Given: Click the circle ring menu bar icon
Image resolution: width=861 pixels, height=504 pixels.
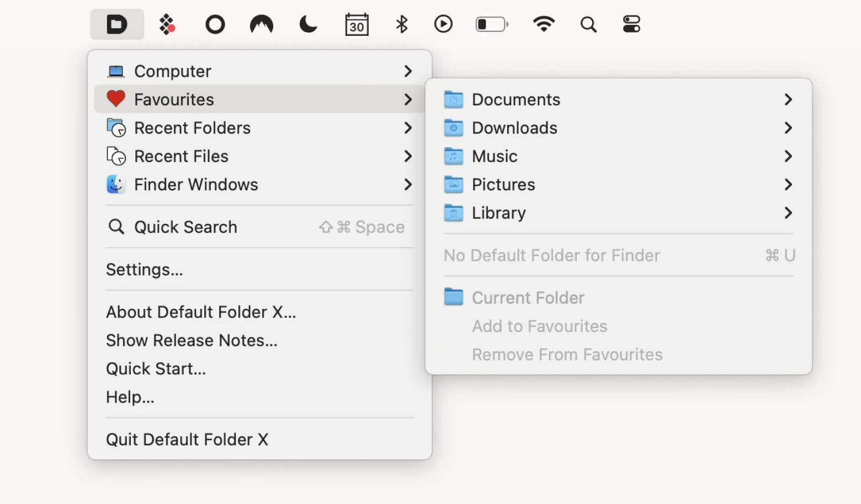Looking at the screenshot, I should [215, 24].
